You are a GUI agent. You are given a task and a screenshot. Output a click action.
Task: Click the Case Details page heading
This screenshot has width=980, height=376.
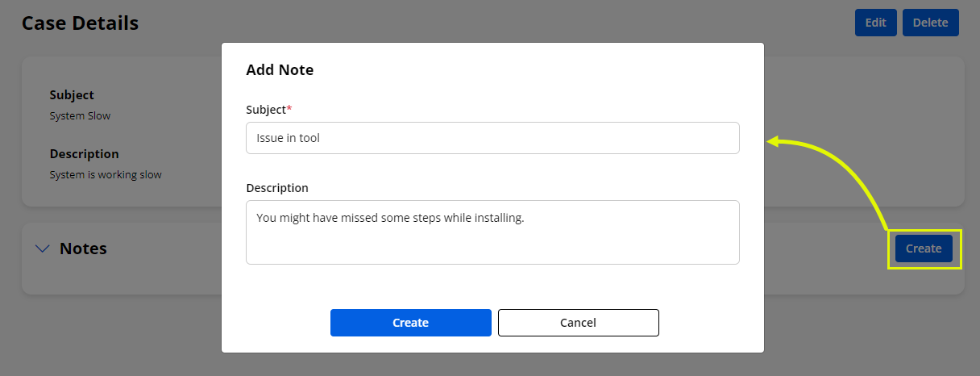tap(80, 23)
